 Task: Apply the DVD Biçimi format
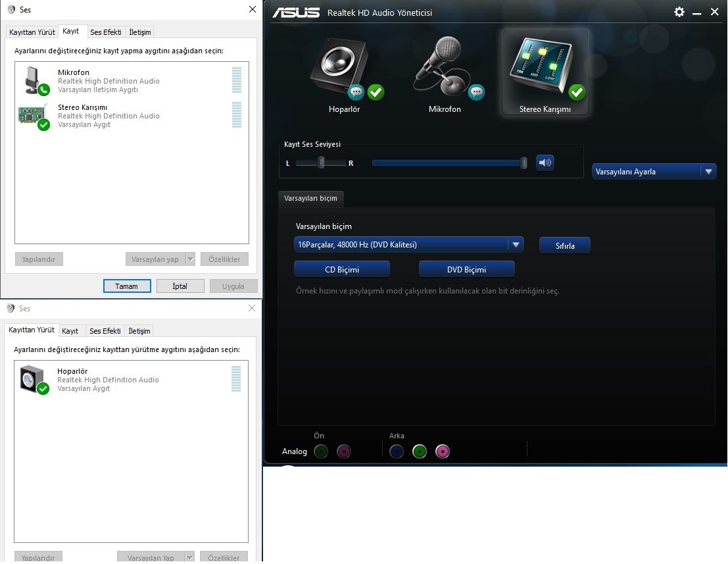(x=467, y=269)
